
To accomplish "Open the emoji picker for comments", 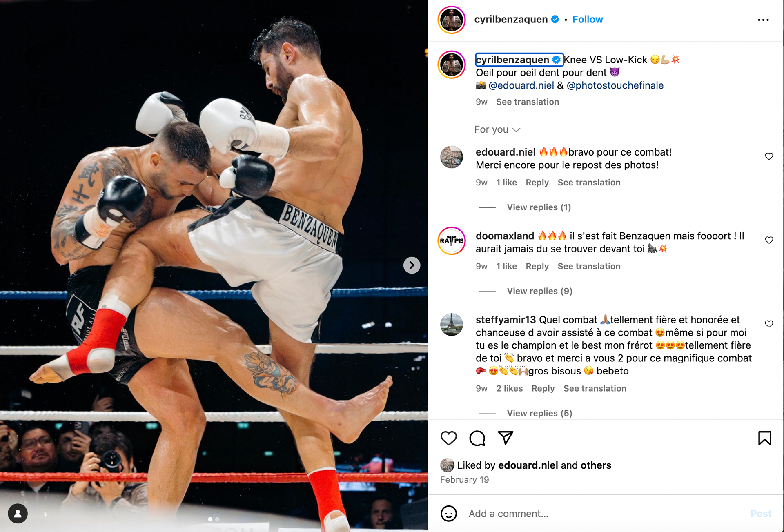I will click(x=448, y=514).
